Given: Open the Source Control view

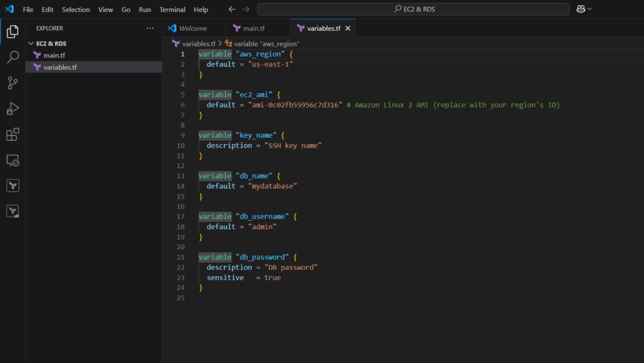Looking at the screenshot, I should (13, 82).
